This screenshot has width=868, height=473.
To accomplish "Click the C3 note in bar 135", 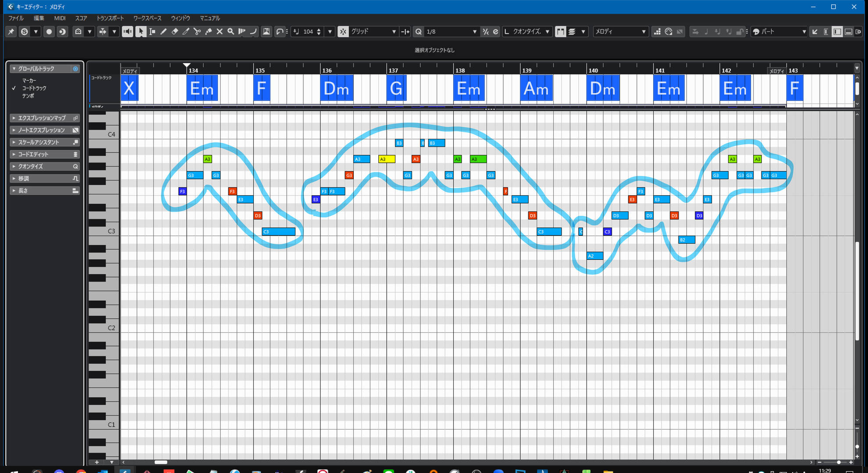I will pos(278,232).
